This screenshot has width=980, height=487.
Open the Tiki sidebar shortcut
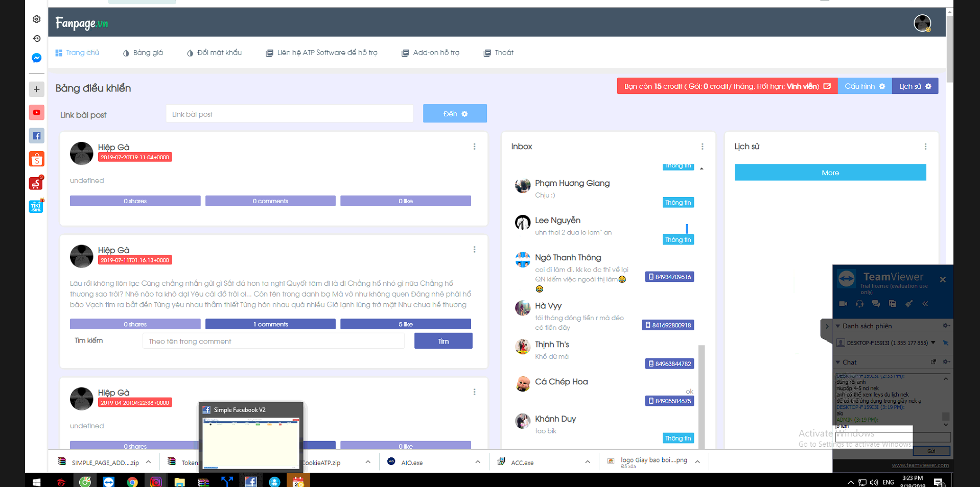point(36,206)
